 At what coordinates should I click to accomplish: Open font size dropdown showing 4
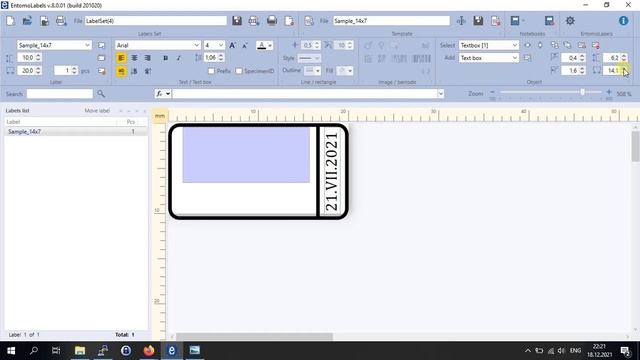[221, 45]
